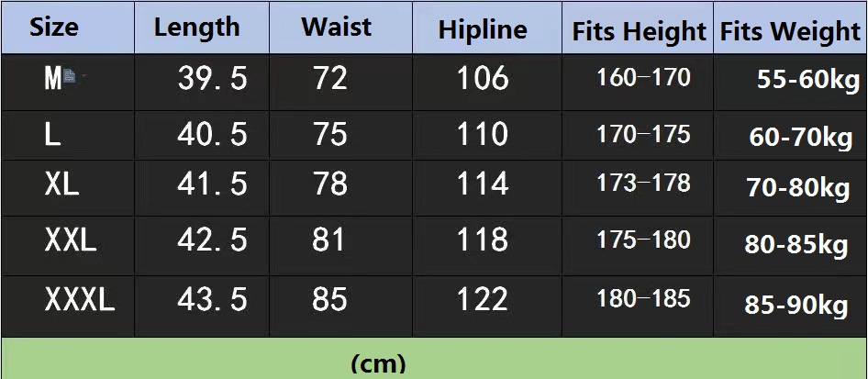Select the Fits Weight column header
The height and width of the screenshot is (379, 868).
[x=790, y=31]
